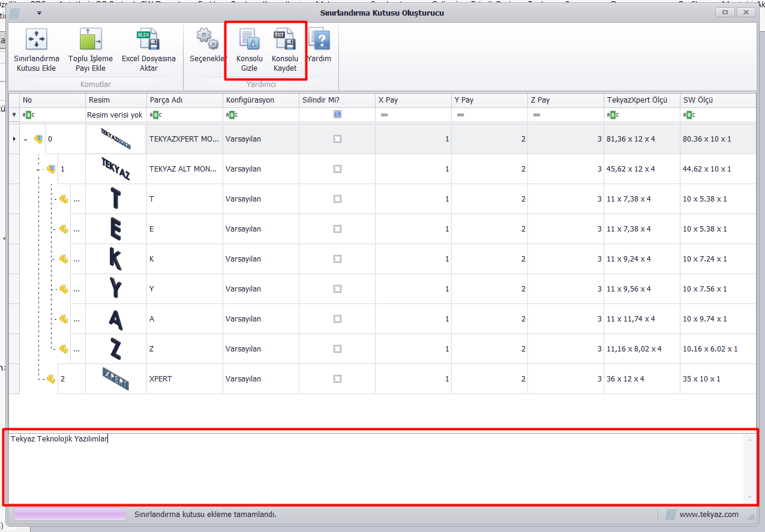The height and width of the screenshot is (532, 765).
Task: Mark the XPERT row Silindir Mi? checkbox
Action: click(337, 379)
